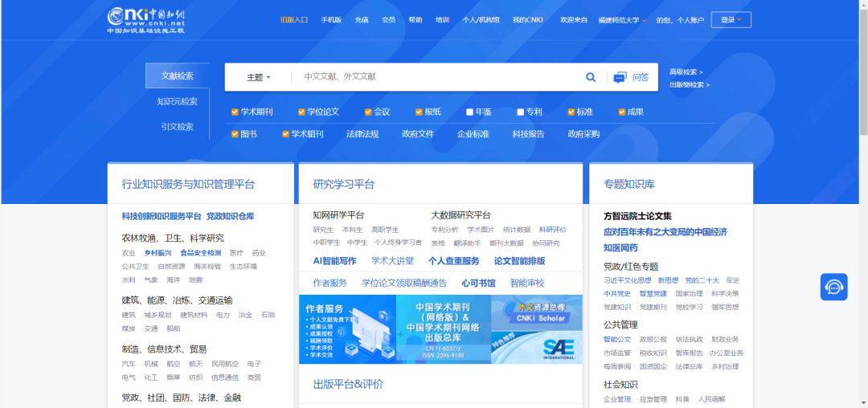
Task: Open the 学术大讲堂 link
Action: pyautogui.click(x=392, y=261)
